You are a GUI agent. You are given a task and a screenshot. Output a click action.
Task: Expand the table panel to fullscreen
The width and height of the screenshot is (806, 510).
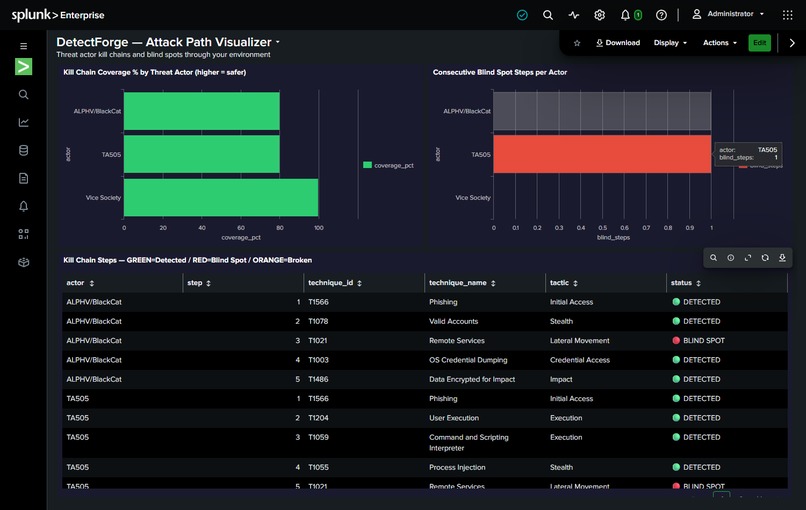coord(748,258)
